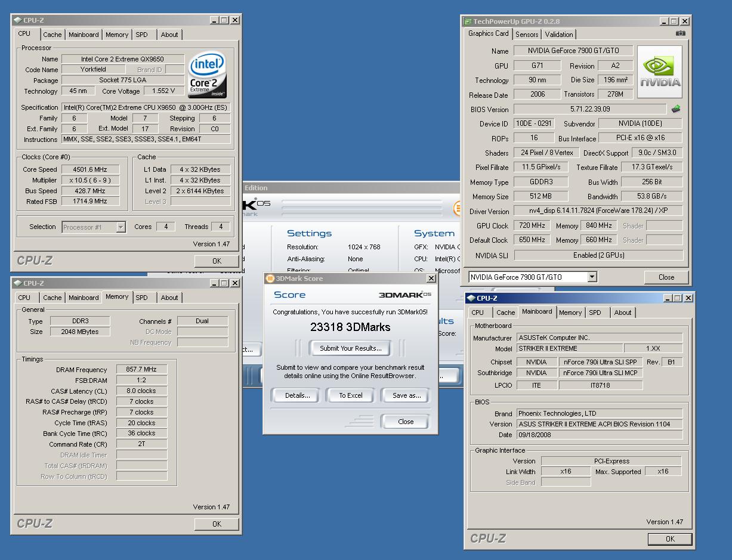Click title icon of CPU-Z Mainboard window

coord(471,298)
